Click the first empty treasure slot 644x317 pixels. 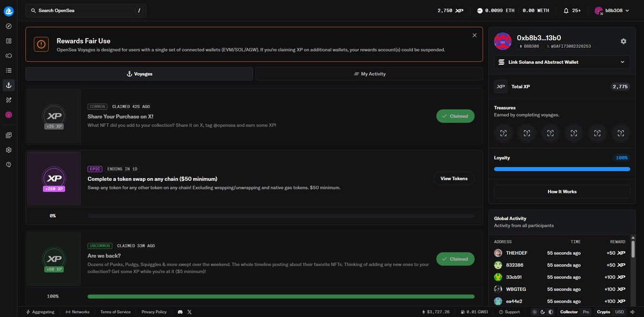pos(503,133)
